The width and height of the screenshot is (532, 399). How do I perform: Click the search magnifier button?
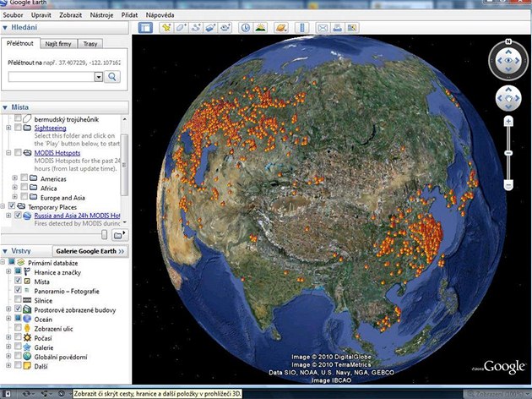click(x=112, y=77)
